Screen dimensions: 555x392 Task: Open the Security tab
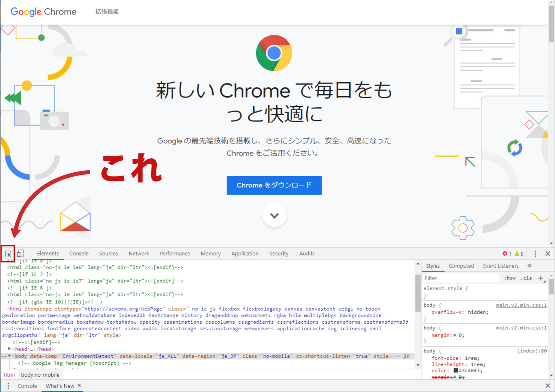click(x=279, y=254)
